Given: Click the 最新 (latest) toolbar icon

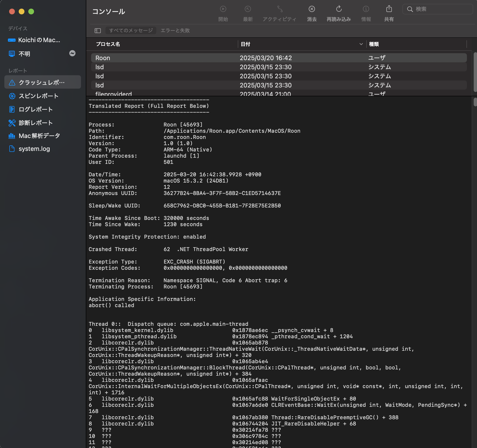Looking at the screenshot, I should point(248,9).
